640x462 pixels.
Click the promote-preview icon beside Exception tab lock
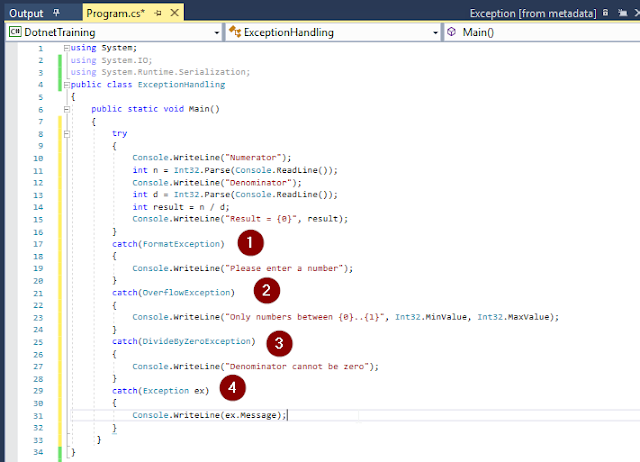pos(622,13)
